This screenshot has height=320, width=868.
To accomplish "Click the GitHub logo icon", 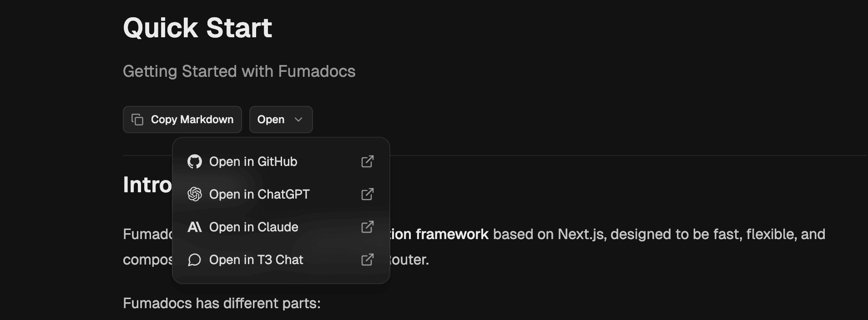I will (x=195, y=161).
